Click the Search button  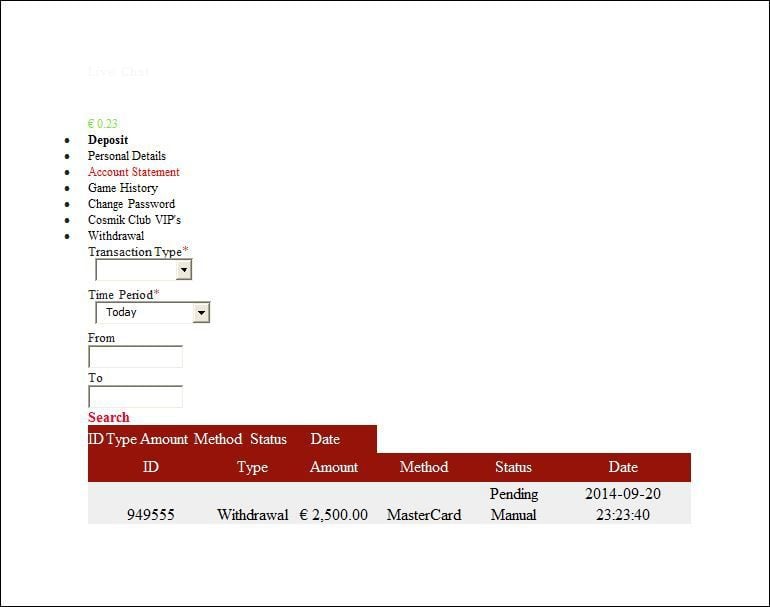tap(109, 417)
